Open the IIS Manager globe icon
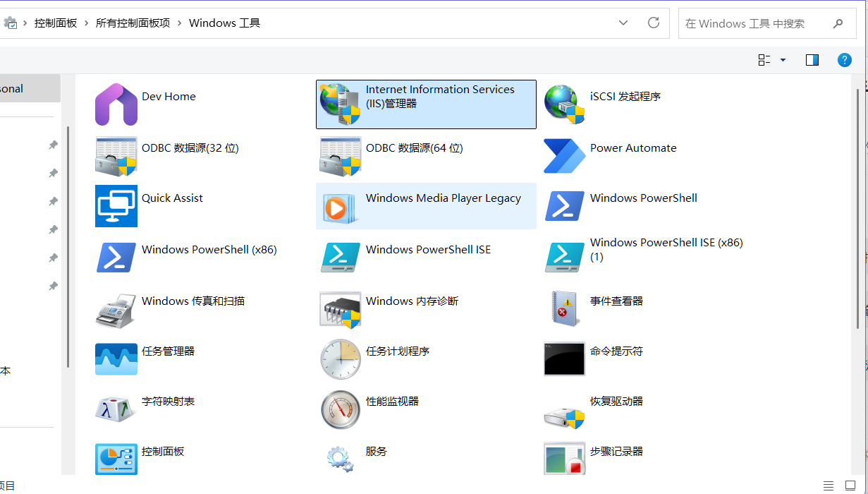The image size is (868, 494). pos(341,104)
